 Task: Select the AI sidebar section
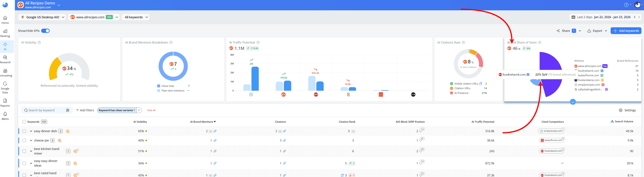(5, 46)
